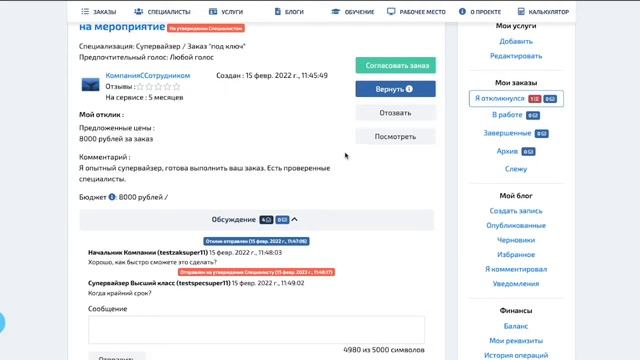Open Мои реквизиты link
This screenshot has width=640, height=360.
(x=516, y=341)
